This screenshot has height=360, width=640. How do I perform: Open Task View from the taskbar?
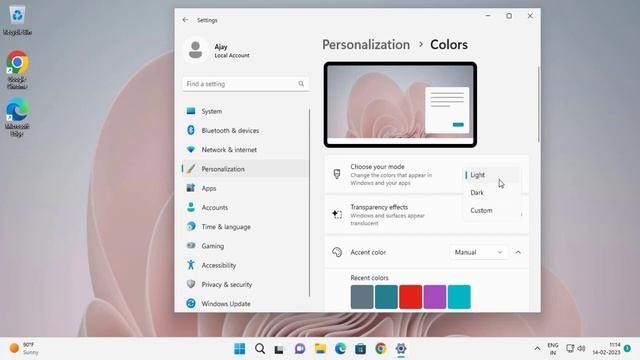(x=279, y=349)
